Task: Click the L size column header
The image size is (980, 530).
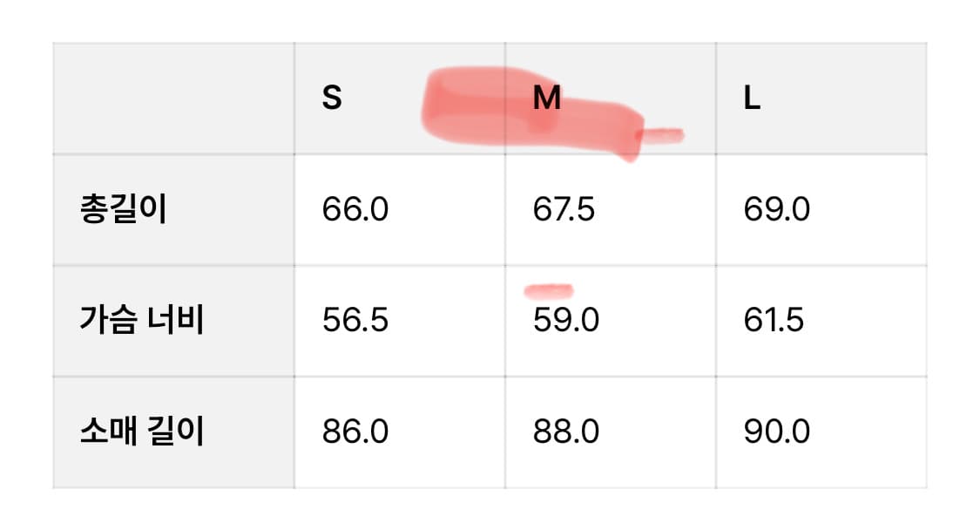Action: [x=752, y=99]
